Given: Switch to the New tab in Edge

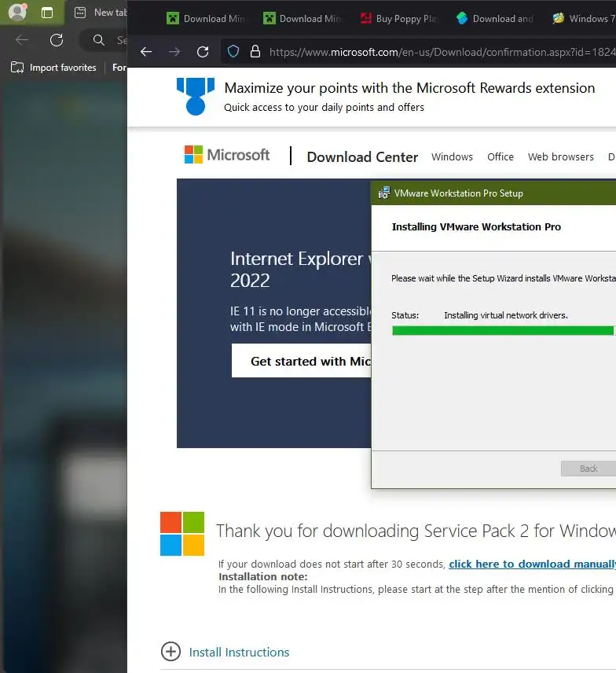Looking at the screenshot, I should [x=101, y=13].
